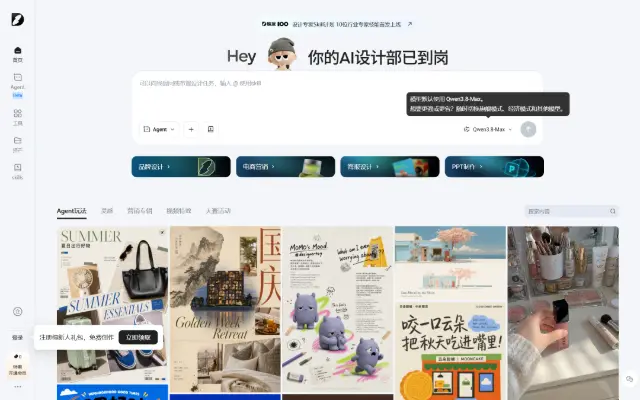640x400 pixels.
Task: Open the home page from the sidebar
Action: 18,55
